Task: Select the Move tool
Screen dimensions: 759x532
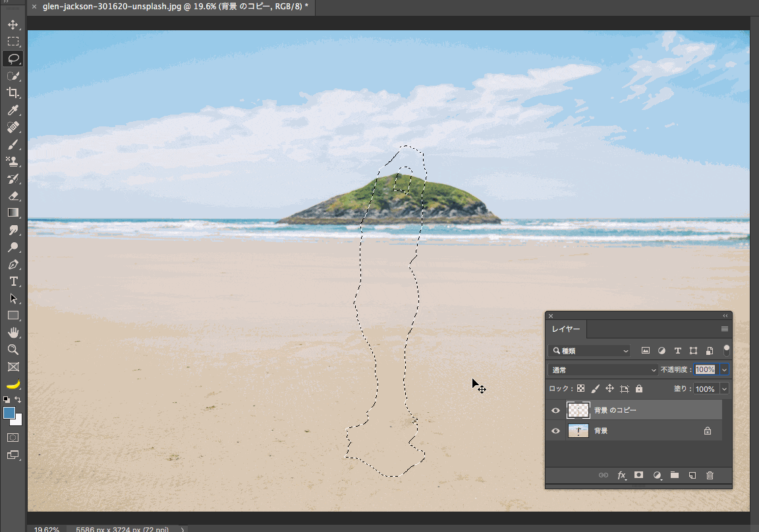Action: click(x=13, y=25)
